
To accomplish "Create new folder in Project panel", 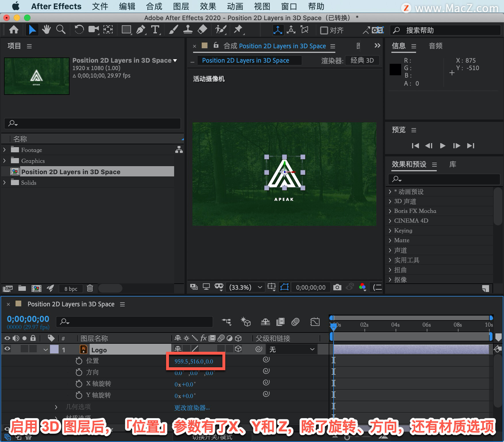I will [x=22, y=288].
